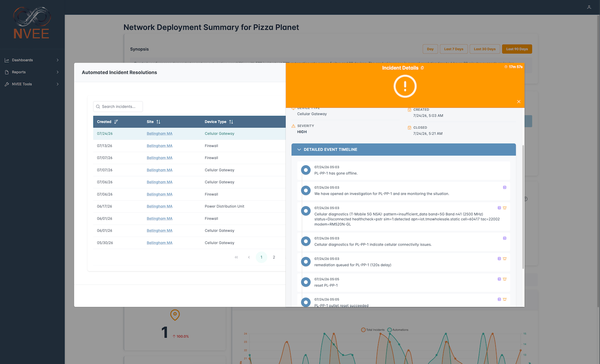The height and width of the screenshot is (364, 600).
Task: Click the large exclamation alert icon
Action: click(x=405, y=86)
